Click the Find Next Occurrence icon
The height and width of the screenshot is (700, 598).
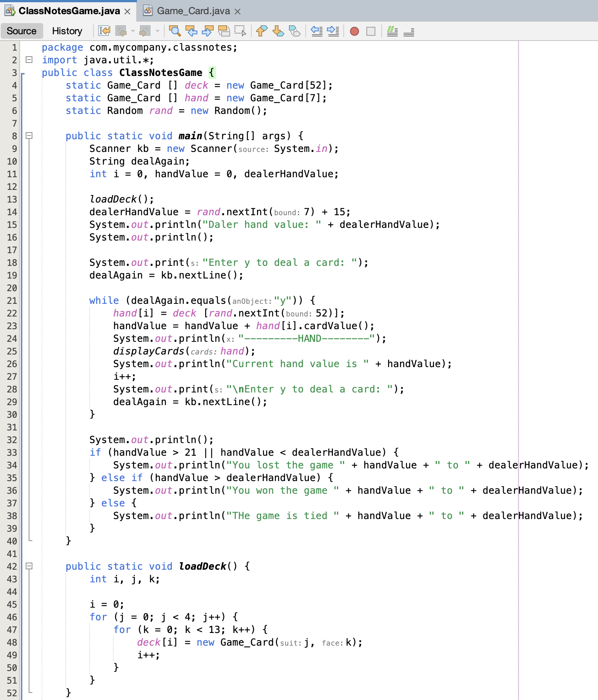pyautogui.click(x=206, y=31)
